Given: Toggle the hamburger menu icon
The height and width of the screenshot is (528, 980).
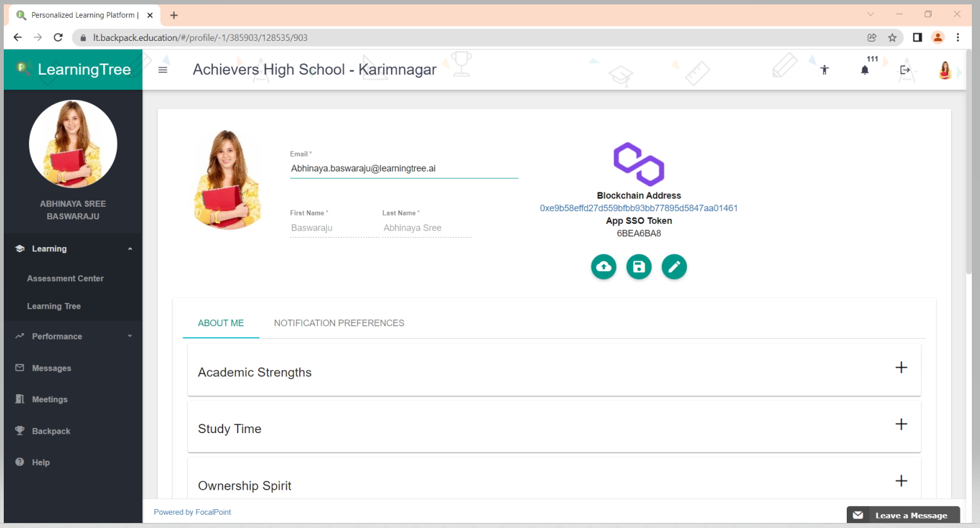Looking at the screenshot, I should [163, 70].
